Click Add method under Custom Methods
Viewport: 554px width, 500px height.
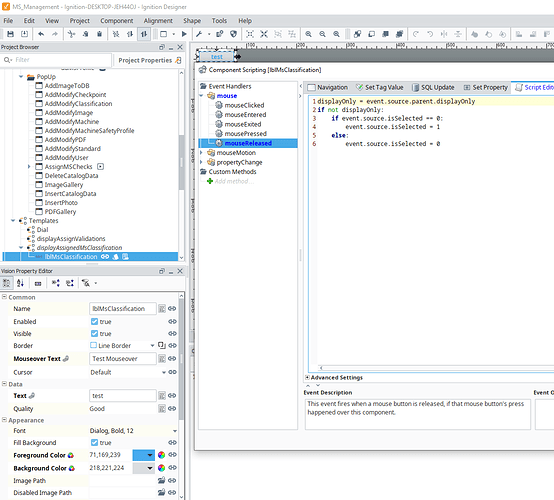[x=234, y=181]
